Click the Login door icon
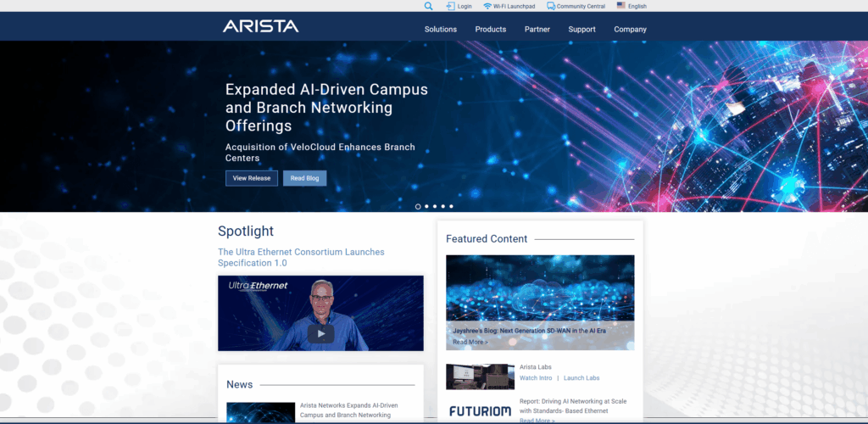The image size is (868, 424). pos(450,6)
